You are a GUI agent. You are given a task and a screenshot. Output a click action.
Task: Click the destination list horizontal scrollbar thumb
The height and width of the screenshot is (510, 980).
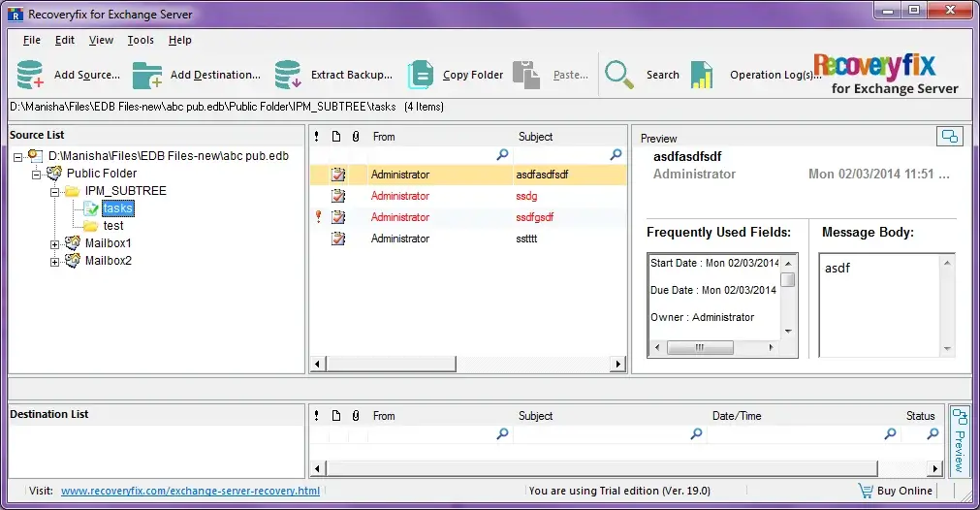(x=602, y=468)
